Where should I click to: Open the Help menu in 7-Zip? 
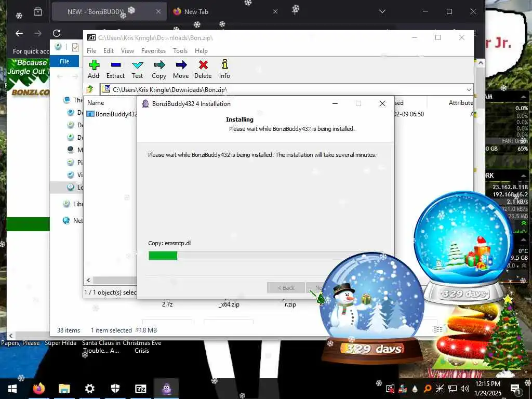pos(201,51)
